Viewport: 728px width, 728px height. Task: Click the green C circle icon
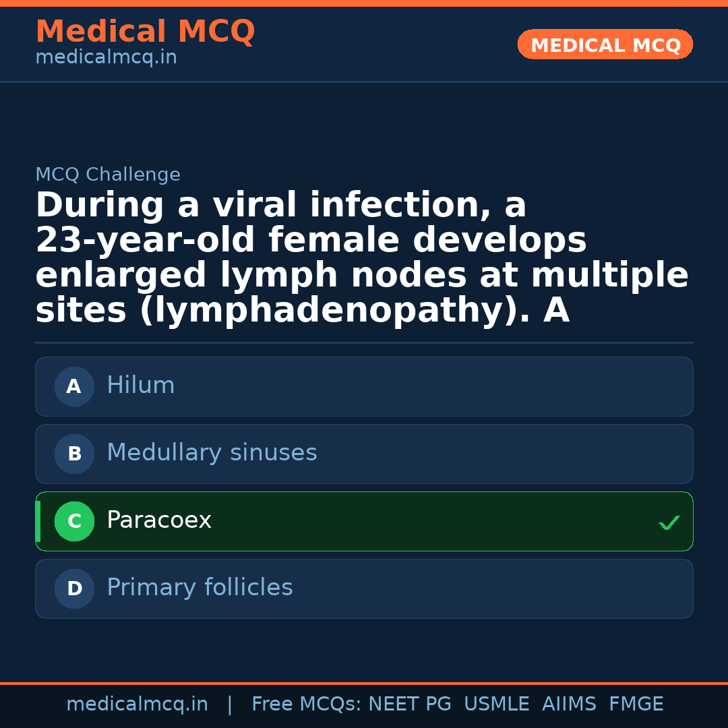[74, 522]
